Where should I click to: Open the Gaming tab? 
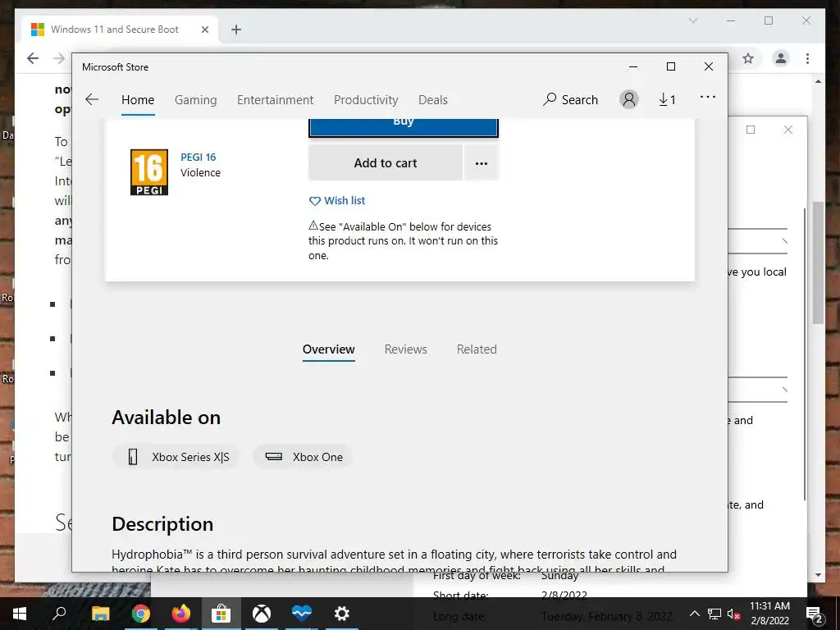[x=195, y=100]
